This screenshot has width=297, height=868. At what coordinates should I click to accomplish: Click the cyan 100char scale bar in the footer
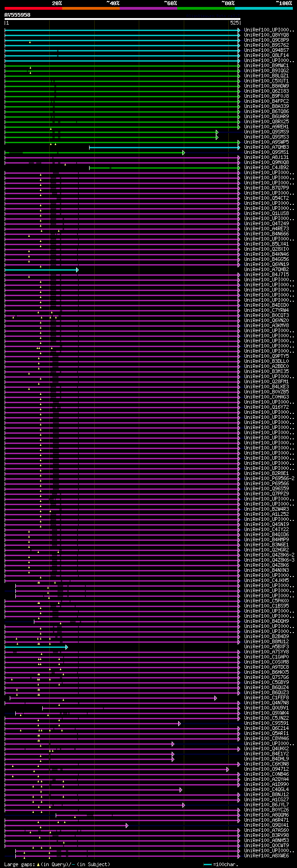point(207,865)
